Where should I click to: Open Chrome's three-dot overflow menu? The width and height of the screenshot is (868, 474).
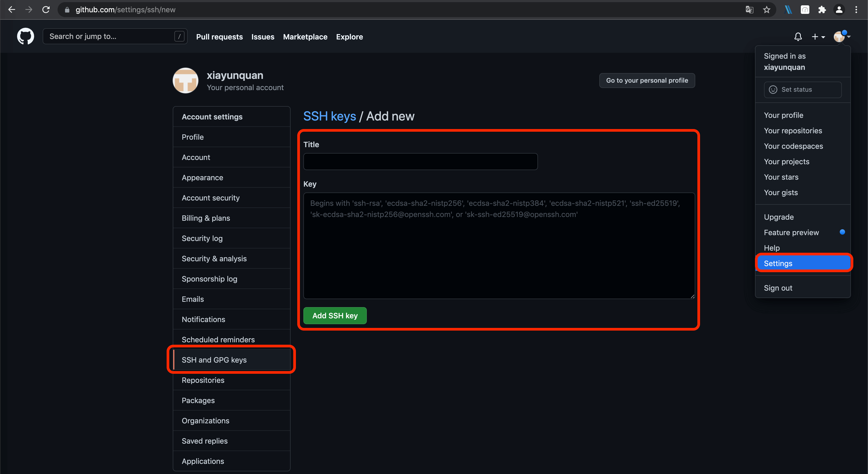[x=857, y=9]
